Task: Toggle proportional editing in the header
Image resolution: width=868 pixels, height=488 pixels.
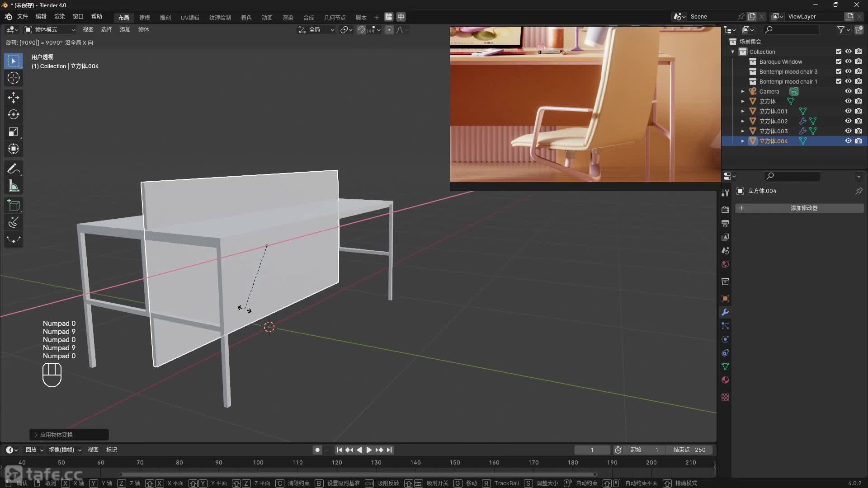Action: pyautogui.click(x=389, y=30)
